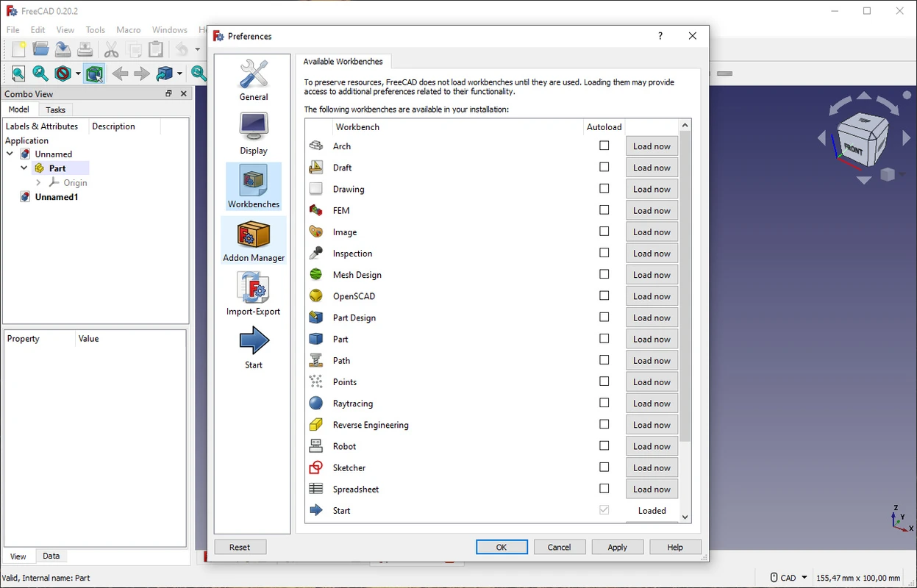Select Unnamed1 document in tree
This screenshot has width=917, height=588.
coord(57,197)
